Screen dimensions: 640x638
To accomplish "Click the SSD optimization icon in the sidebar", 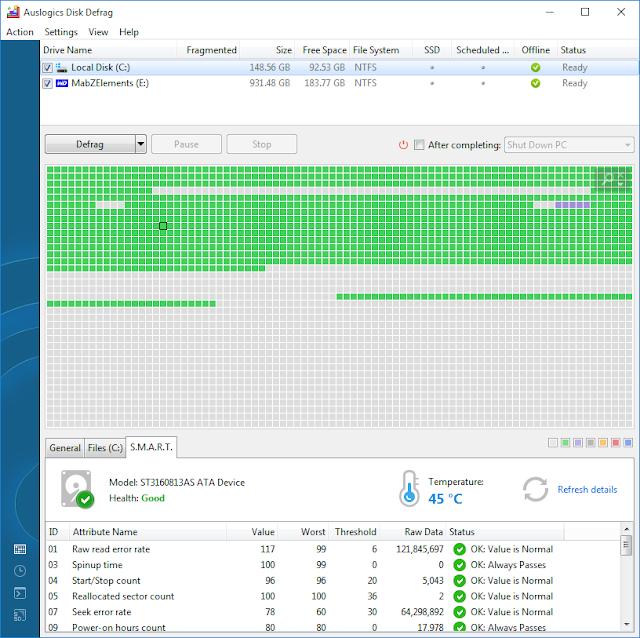I will point(20,615).
